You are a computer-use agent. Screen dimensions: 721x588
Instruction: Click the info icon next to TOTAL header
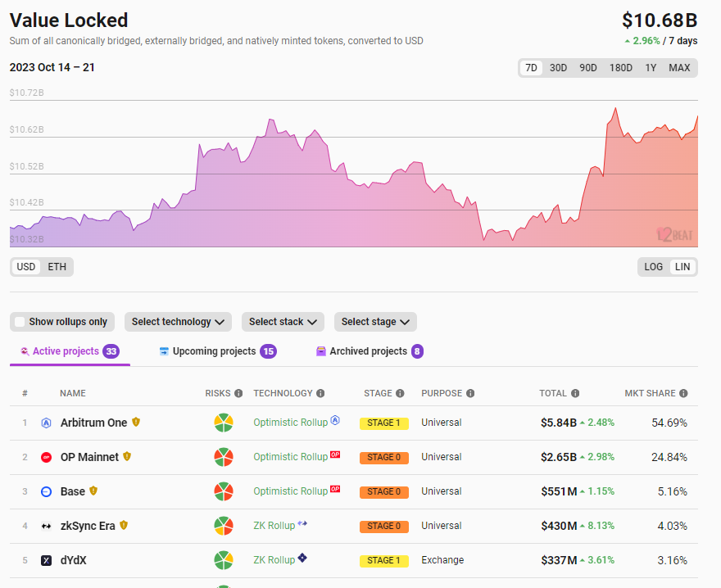[575, 394]
